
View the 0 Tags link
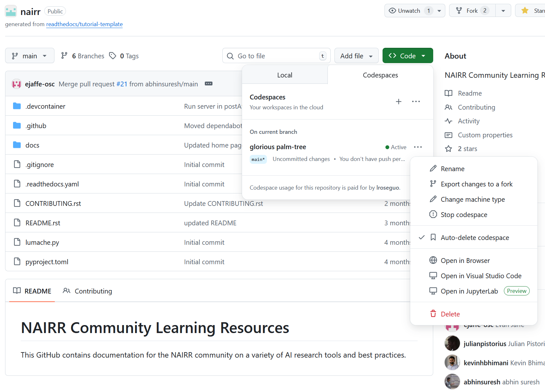point(124,56)
